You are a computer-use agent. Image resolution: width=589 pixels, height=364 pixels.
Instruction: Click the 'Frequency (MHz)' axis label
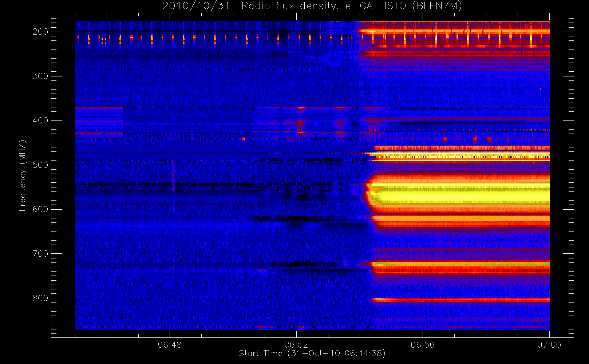(x=23, y=175)
